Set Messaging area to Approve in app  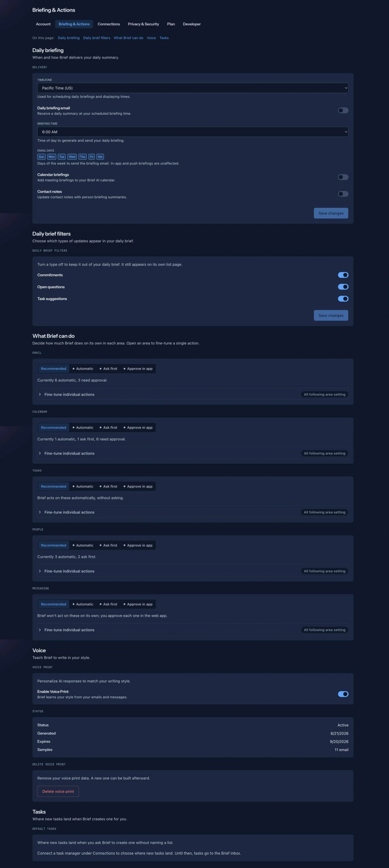point(138,605)
